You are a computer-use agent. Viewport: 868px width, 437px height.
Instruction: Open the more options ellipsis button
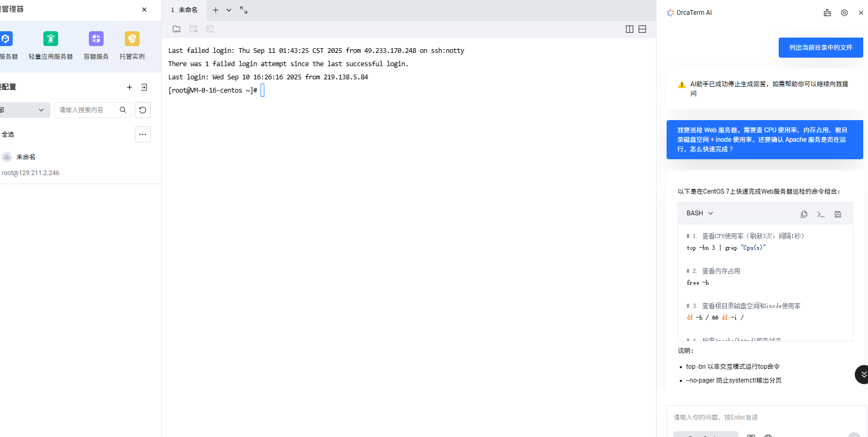[x=143, y=134]
